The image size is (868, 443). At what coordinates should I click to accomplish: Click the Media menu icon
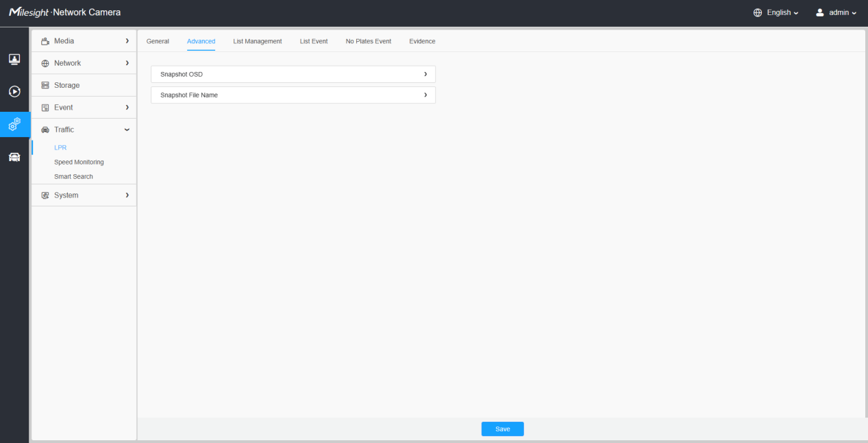coord(46,41)
